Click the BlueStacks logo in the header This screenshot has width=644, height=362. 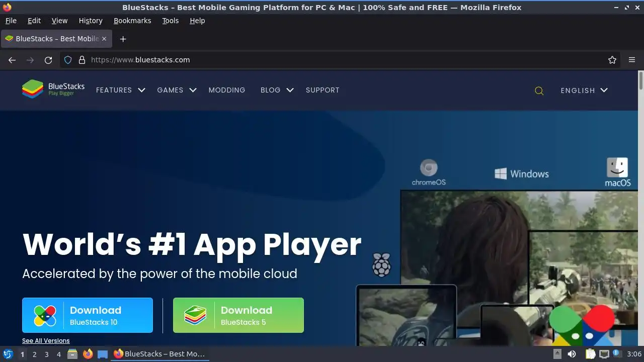[x=53, y=89]
